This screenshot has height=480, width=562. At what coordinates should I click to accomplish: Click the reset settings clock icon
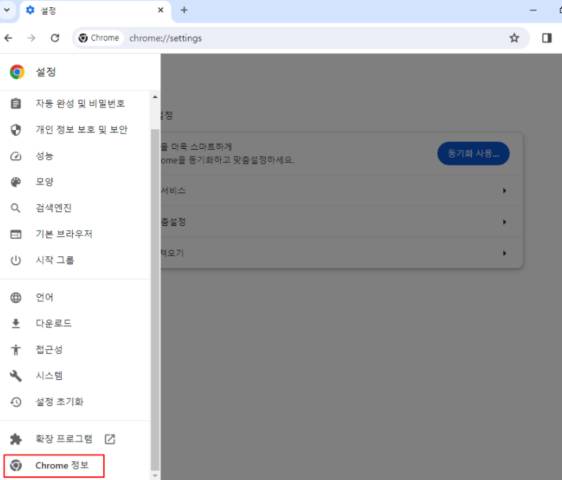(x=16, y=402)
